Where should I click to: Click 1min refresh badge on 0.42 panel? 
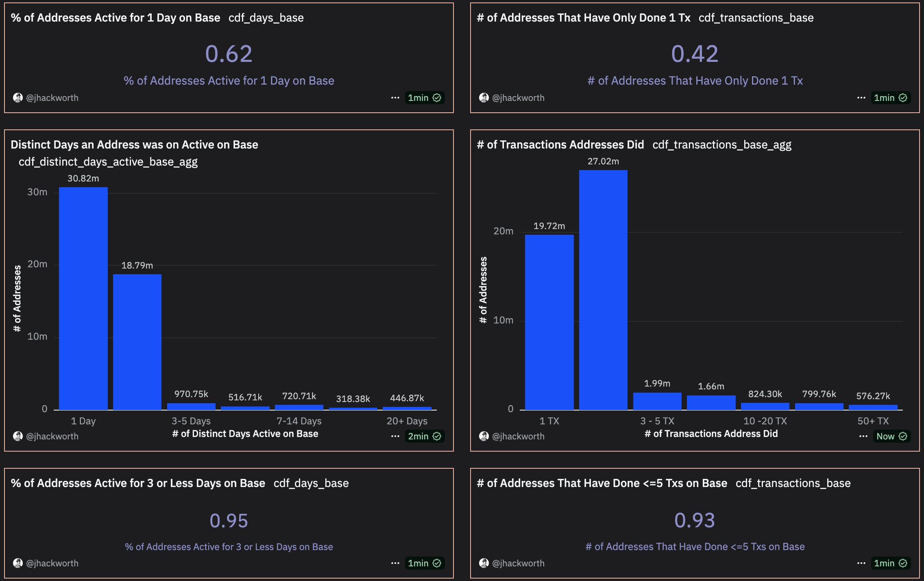click(x=890, y=98)
